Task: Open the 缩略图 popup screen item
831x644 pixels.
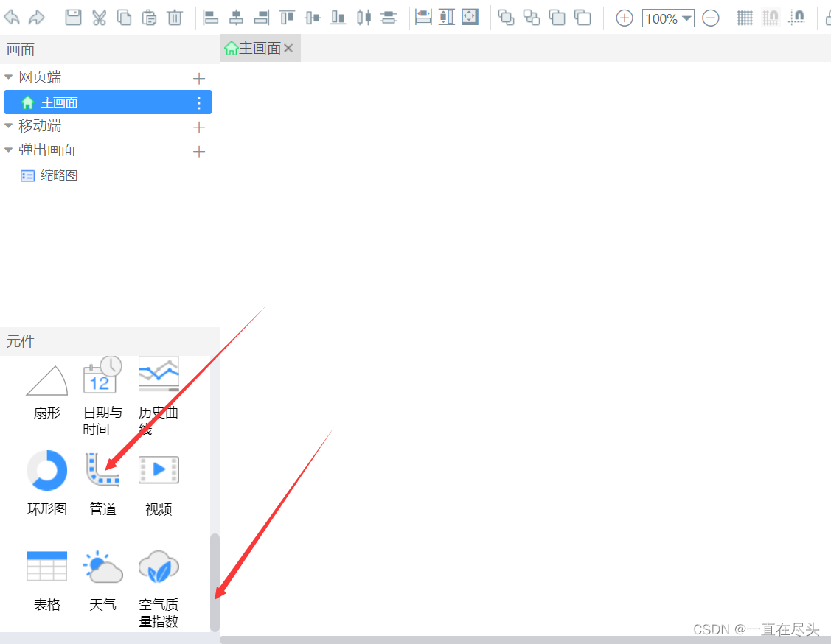Action: (49, 175)
